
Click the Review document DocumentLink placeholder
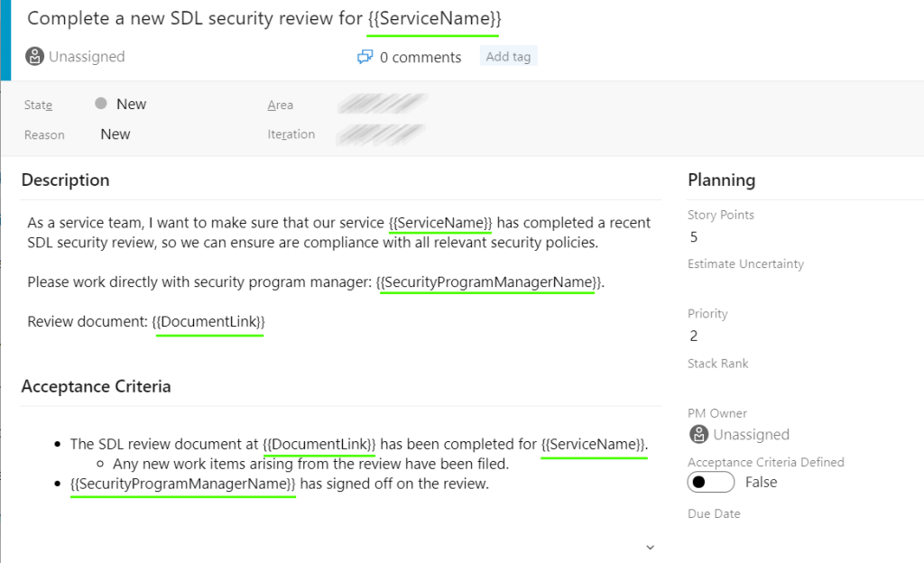coord(208,322)
